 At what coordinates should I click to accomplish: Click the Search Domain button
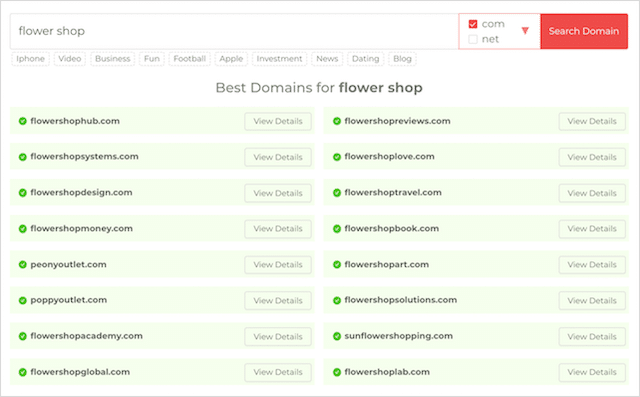(584, 31)
